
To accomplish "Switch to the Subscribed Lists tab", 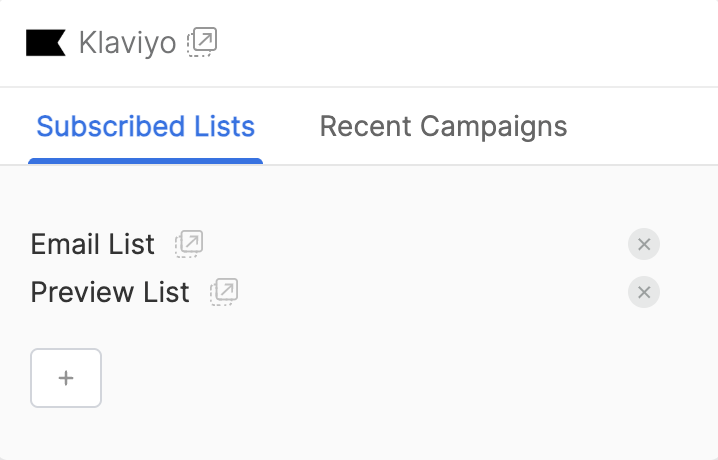I will [145, 127].
